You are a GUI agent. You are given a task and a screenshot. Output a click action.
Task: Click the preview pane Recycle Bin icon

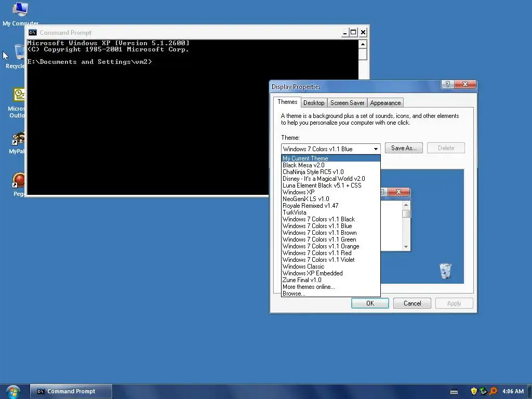(445, 271)
